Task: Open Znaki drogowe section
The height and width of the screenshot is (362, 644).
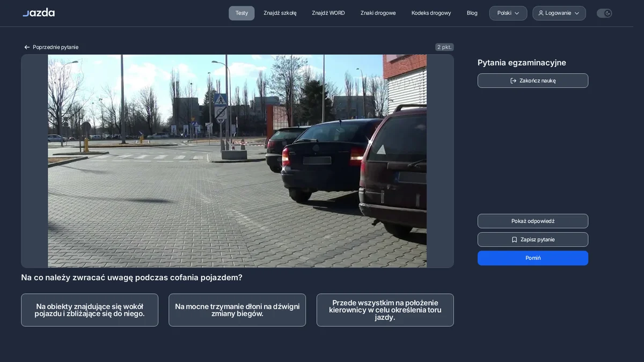Action: point(378,13)
